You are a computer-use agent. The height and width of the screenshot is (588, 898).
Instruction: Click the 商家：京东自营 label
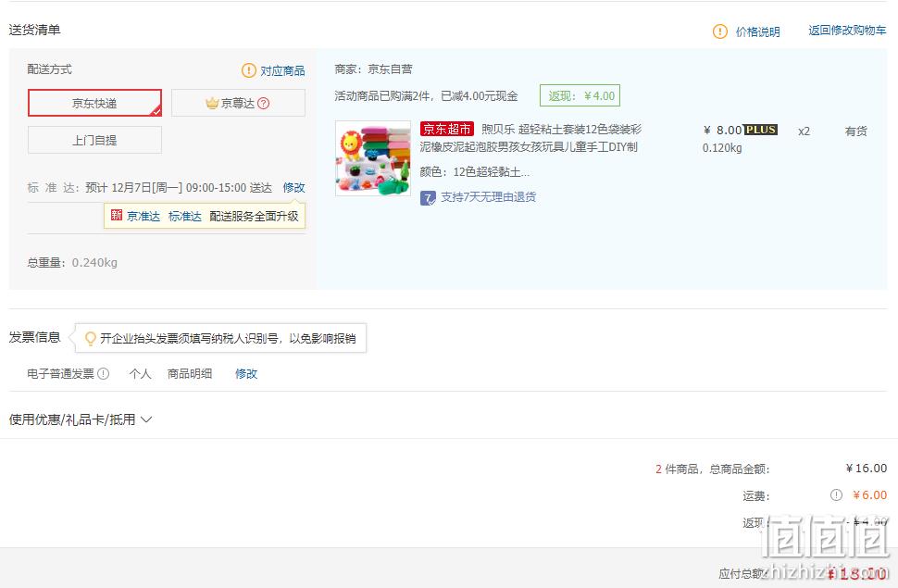pos(373,69)
